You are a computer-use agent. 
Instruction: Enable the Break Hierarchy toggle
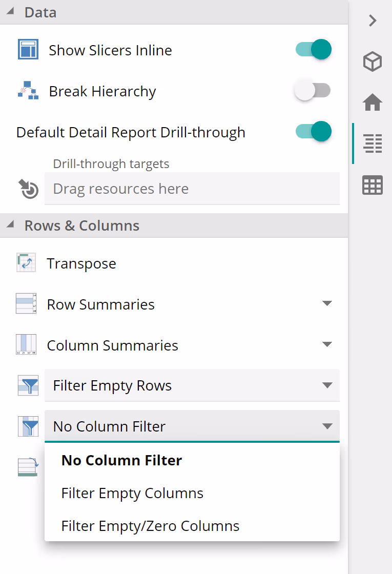(313, 91)
